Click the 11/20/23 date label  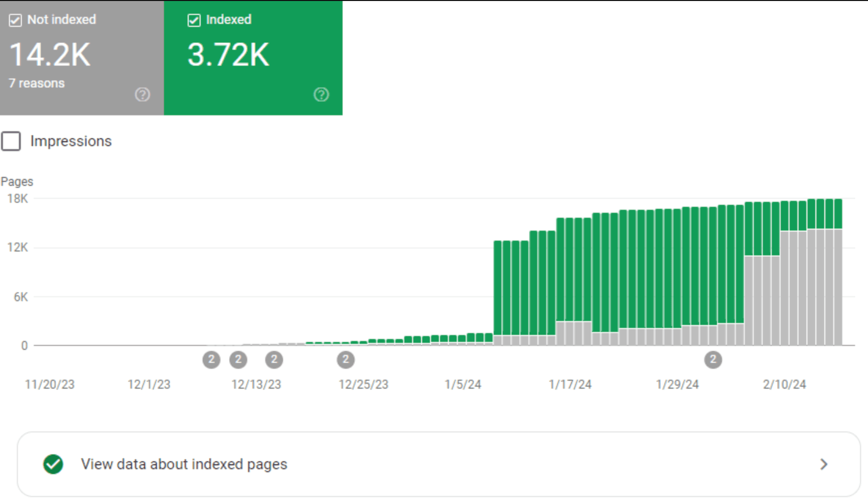point(50,384)
